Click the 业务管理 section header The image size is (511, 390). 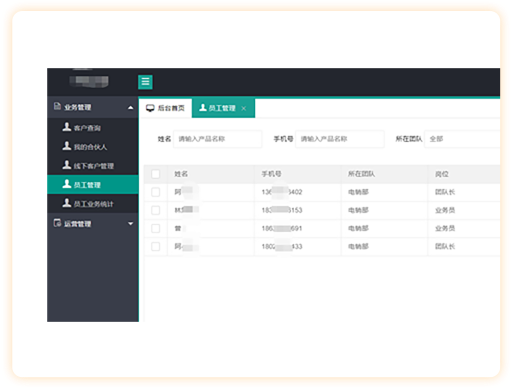tap(93, 107)
